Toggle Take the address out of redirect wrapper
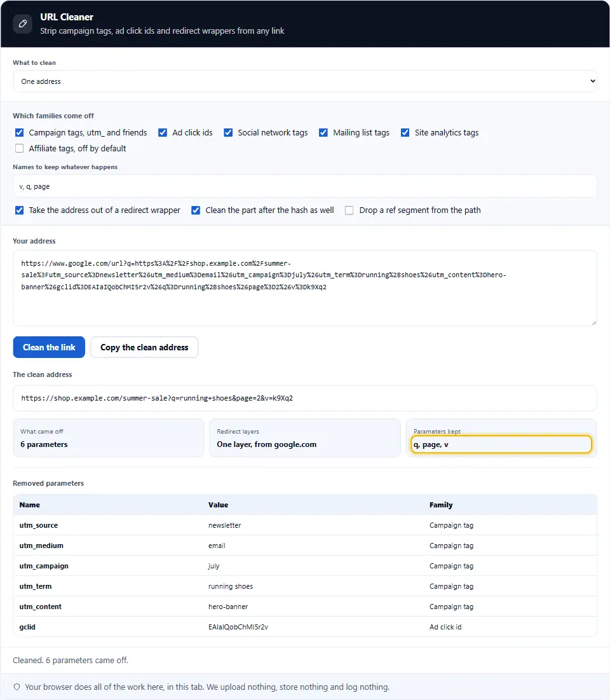 coord(19,210)
